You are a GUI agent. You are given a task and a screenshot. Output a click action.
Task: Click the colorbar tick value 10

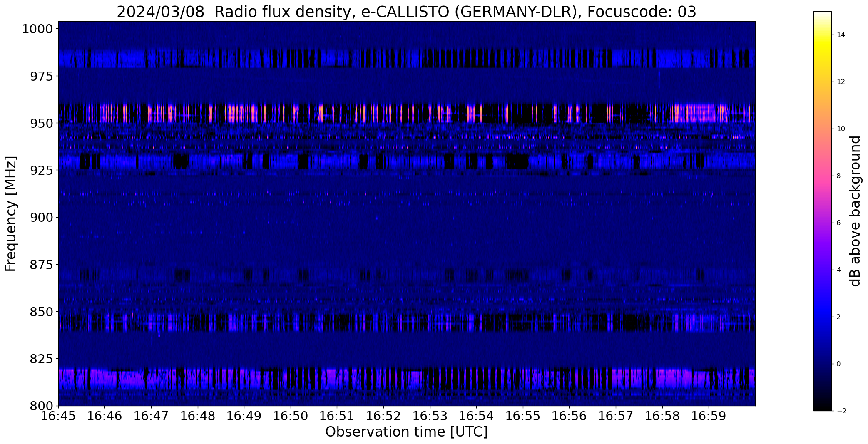841,129
